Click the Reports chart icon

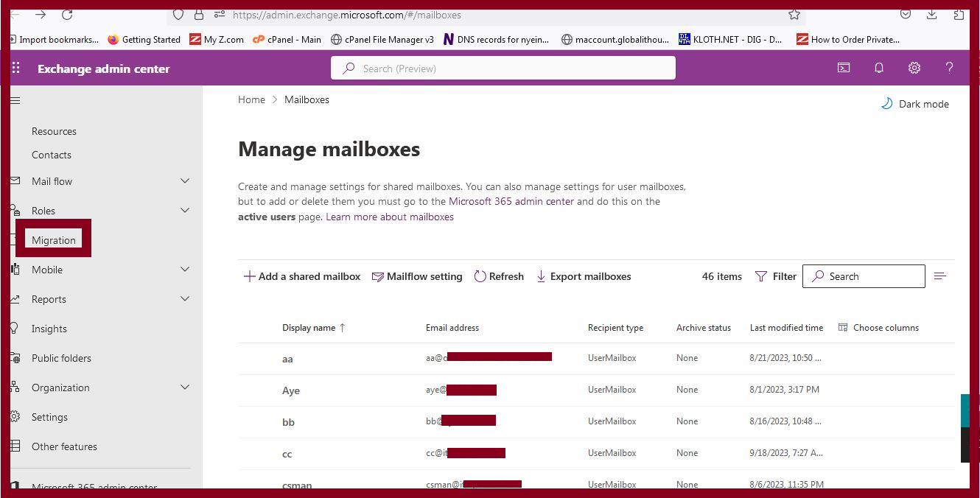[15, 299]
